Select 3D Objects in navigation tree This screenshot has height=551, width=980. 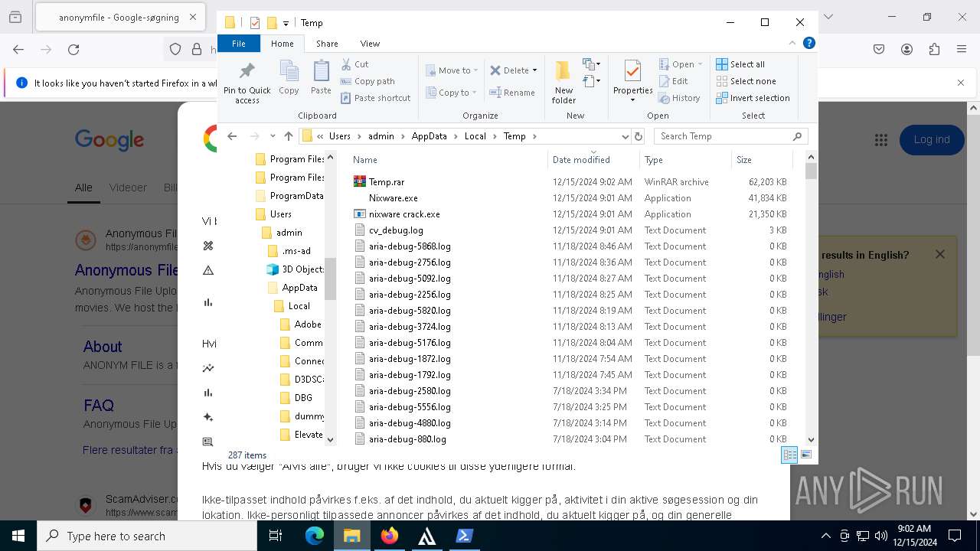pos(296,269)
